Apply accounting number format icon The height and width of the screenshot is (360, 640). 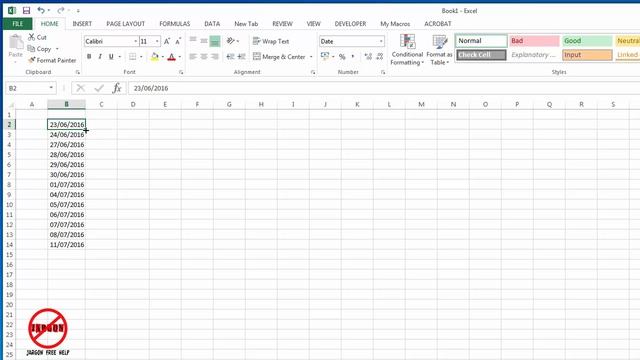pos(325,56)
